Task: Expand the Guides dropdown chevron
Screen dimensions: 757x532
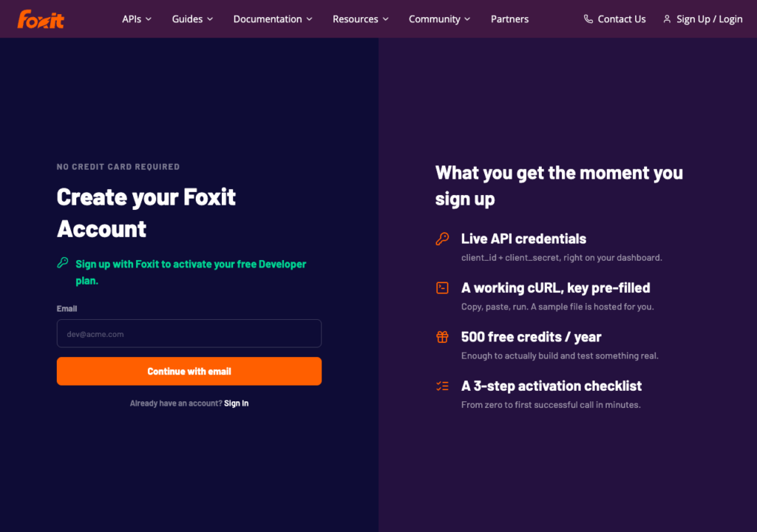Action: (x=210, y=19)
